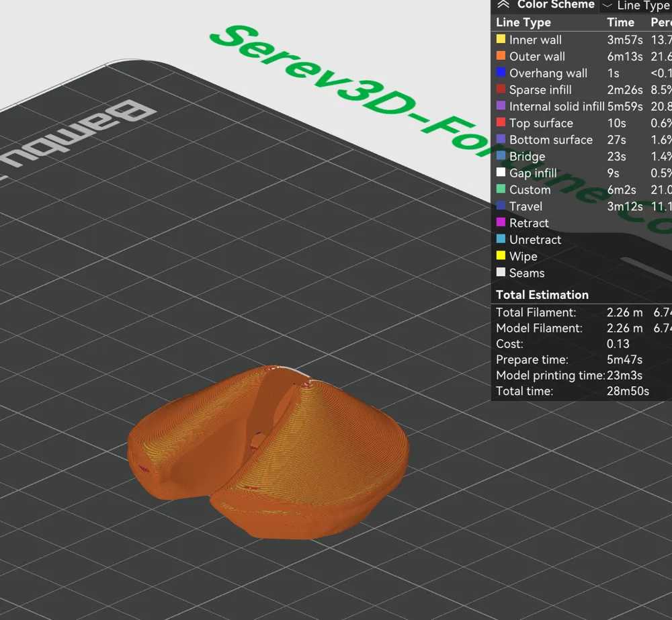
Task: Click the orange Outer wall color swatch
Action: [x=501, y=56]
